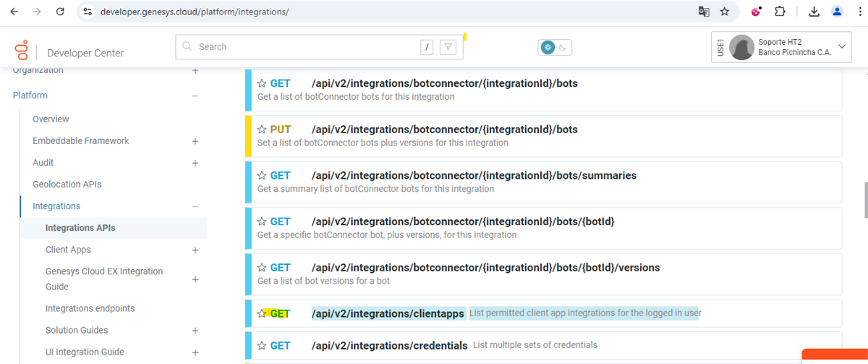
Task: Toggle light/dark theme switch
Action: (x=555, y=48)
